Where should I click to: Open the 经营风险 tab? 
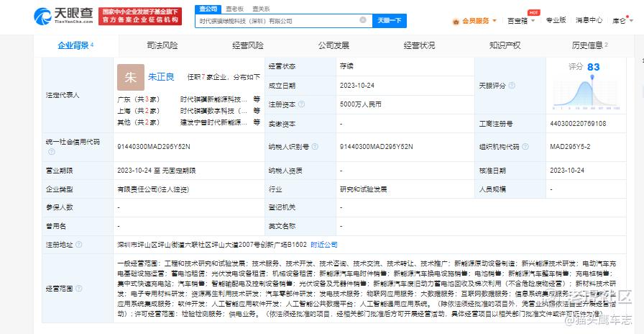[x=248, y=45]
